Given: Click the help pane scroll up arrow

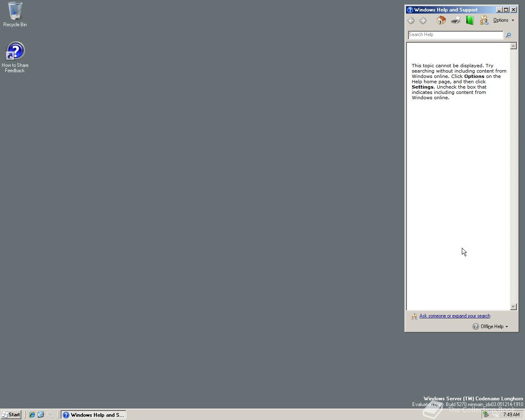Looking at the screenshot, I should [x=514, y=46].
